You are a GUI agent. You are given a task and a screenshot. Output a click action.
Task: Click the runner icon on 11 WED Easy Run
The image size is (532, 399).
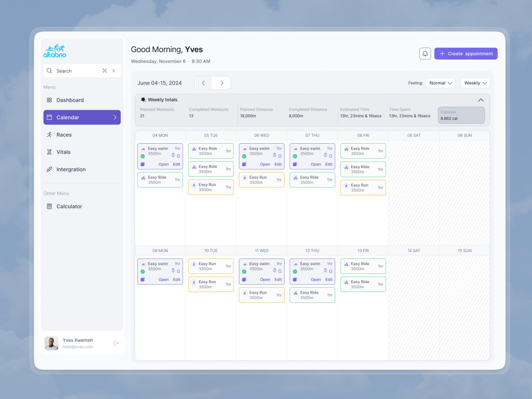coord(245,293)
